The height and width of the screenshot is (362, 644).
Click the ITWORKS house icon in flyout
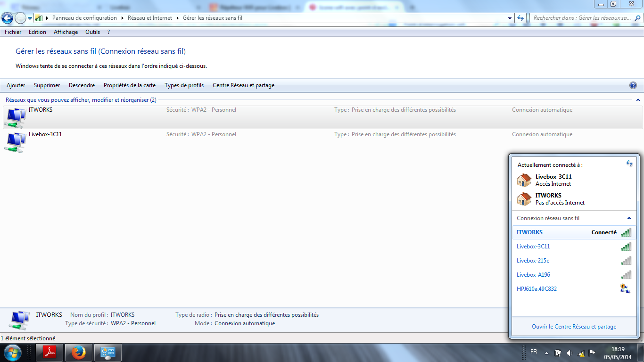point(524,199)
